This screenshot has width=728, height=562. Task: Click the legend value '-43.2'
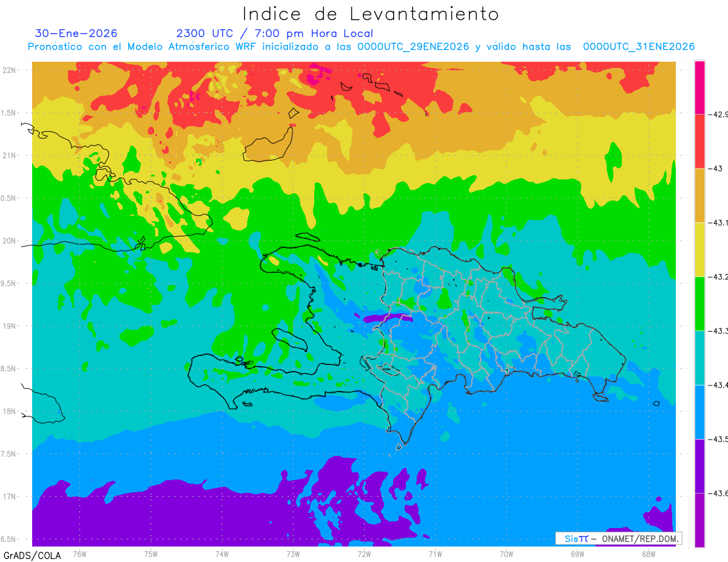point(717,276)
